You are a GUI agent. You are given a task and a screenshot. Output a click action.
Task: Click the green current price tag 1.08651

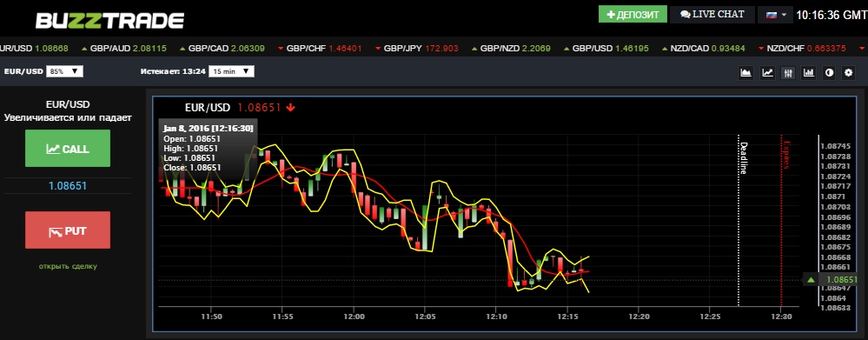(832, 280)
